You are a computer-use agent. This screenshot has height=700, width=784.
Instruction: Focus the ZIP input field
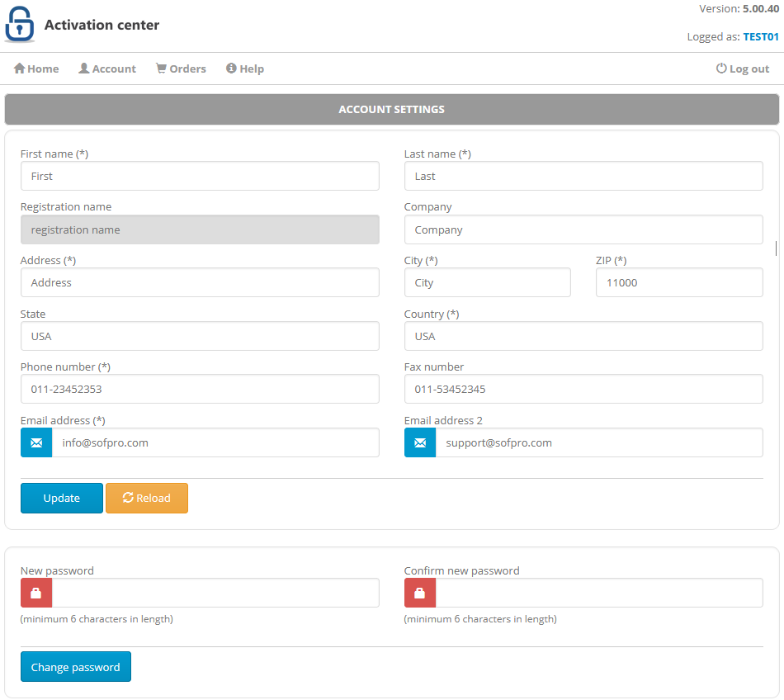click(x=679, y=282)
